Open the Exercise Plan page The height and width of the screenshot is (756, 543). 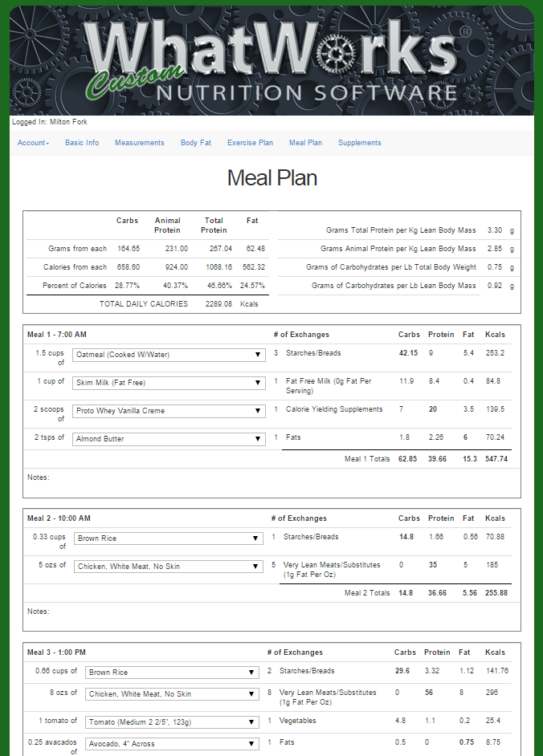(250, 143)
